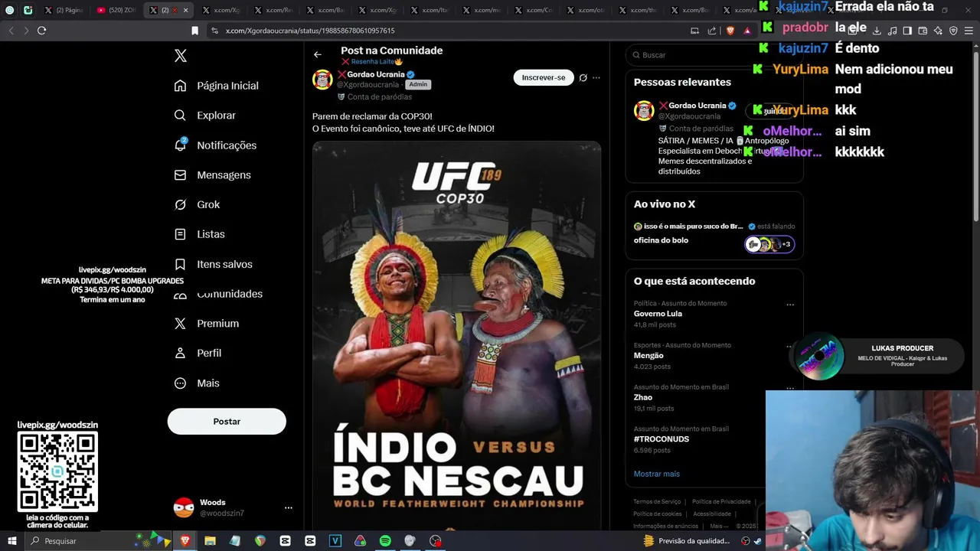Open File Explorer in taskbar
980x551 pixels.
tap(210, 541)
